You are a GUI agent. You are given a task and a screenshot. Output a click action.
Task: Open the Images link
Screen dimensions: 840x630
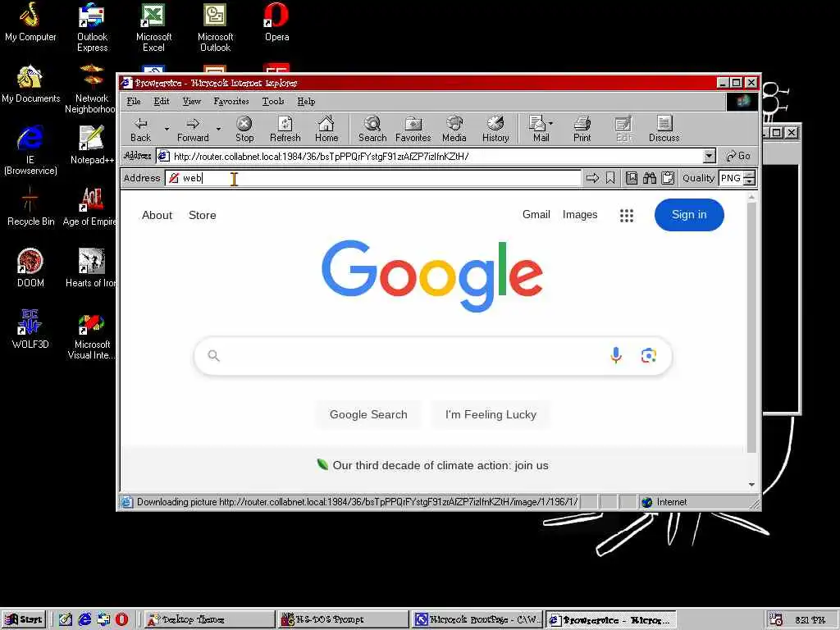point(580,214)
